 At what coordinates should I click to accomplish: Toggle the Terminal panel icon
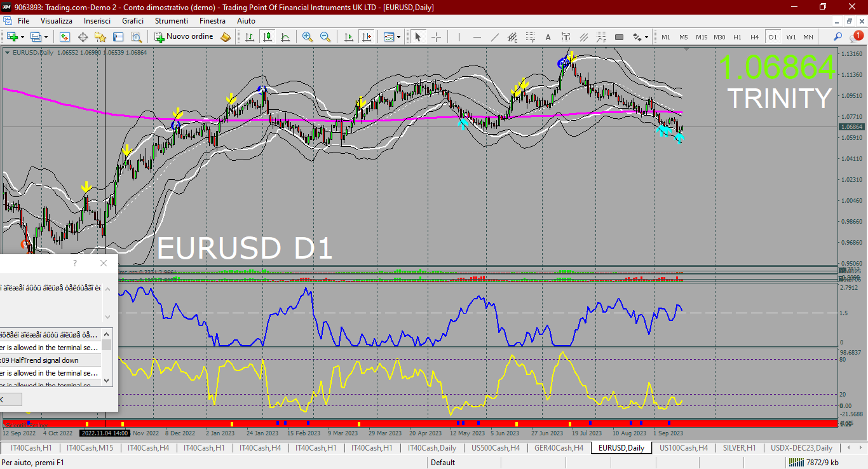click(x=118, y=37)
